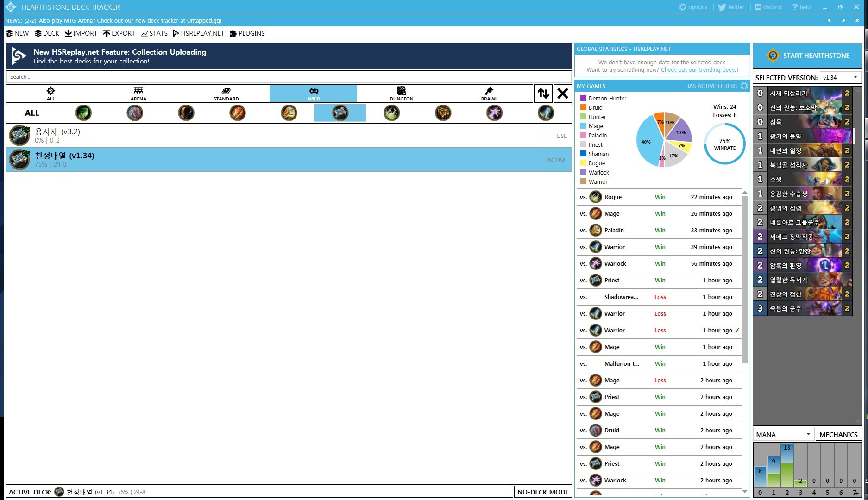The height and width of the screenshot is (500, 868).
Task: Select the ARENA deck type tab
Action: (x=138, y=94)
